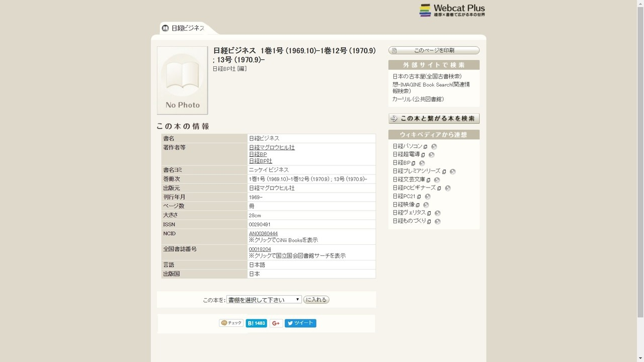Click the 大きさ value 28cm
This screenshot has width=644, height=362.
pos(255,215)
